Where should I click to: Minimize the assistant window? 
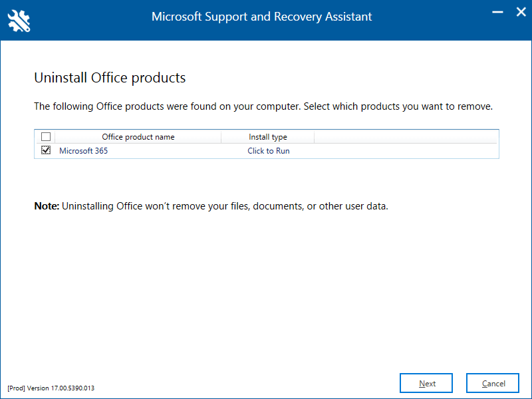tap(497, 11)
